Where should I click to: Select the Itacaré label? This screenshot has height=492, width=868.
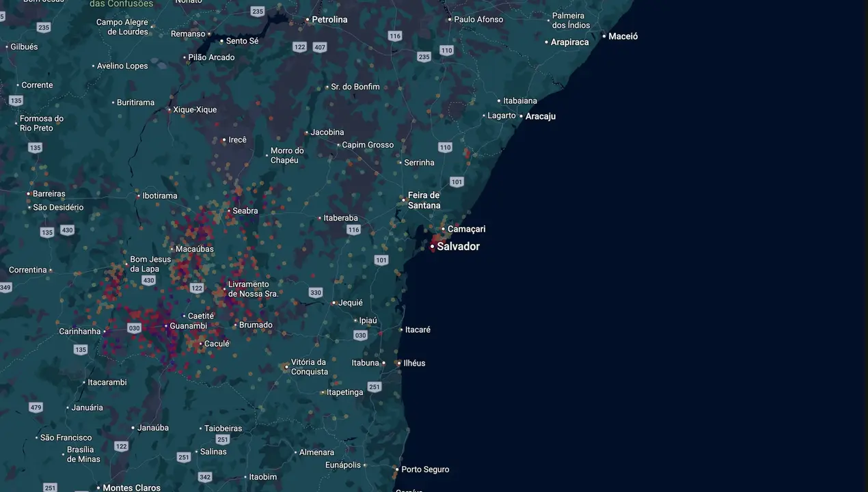click(418, 330)
